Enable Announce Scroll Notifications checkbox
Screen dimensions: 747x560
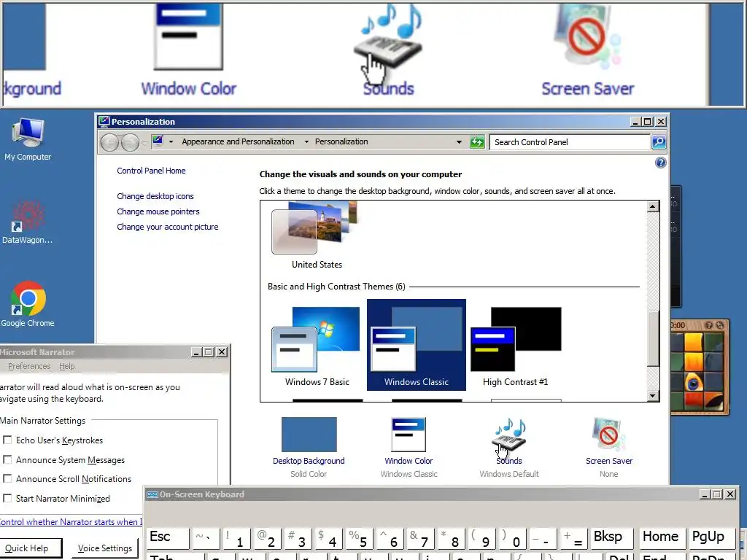coord(7,478)
